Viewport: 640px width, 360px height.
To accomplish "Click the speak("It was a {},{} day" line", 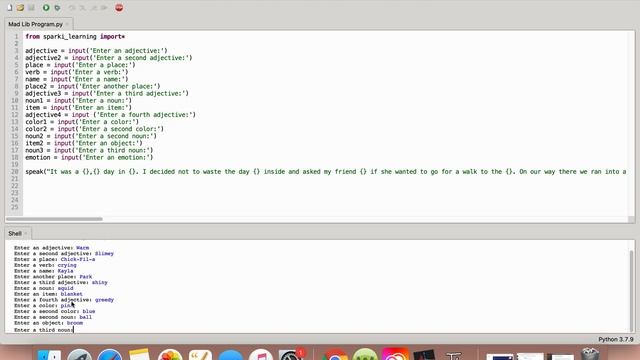I will coord(326,172).
